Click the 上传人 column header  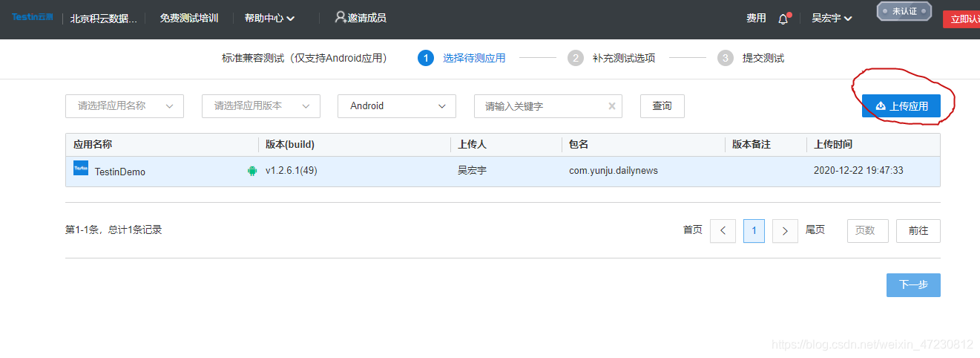[473, 145]
